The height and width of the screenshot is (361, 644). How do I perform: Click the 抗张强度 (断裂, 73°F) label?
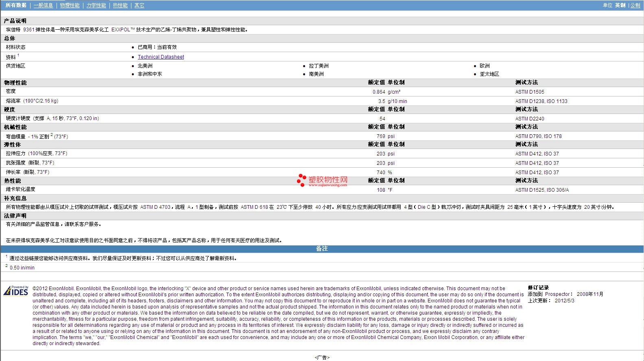pyautogui.click(x=30, y=163)
